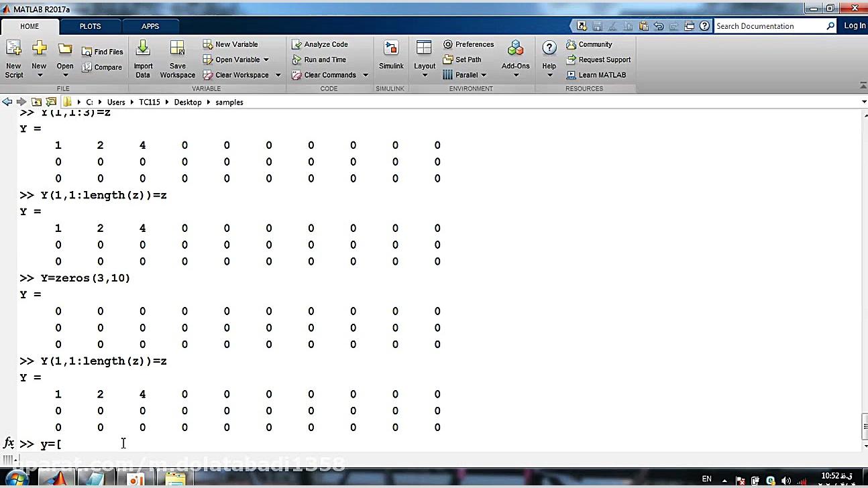
Task: Open the address bar history dropdown
Action: (x=863, y=102)
